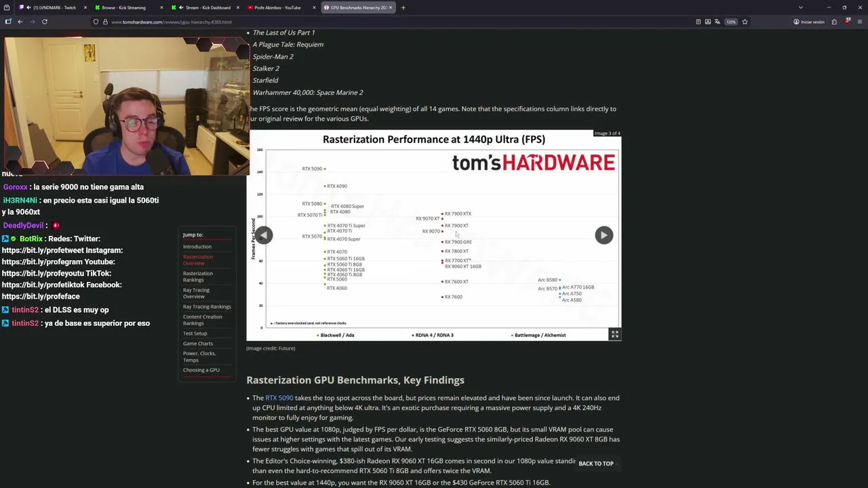Viewport: 868px width, 488px height.
Task: Bookmark this page with the star
Action: pos(745,22)
